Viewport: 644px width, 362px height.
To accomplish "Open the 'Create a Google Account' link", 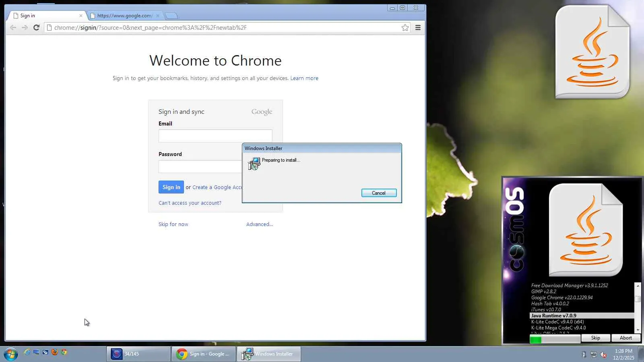I will point(217,187).
